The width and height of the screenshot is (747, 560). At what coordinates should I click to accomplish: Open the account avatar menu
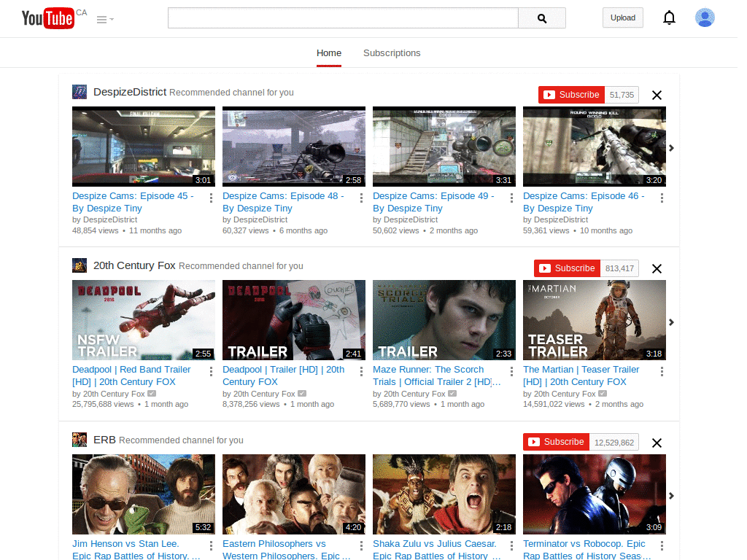click(x=705, y=17)
